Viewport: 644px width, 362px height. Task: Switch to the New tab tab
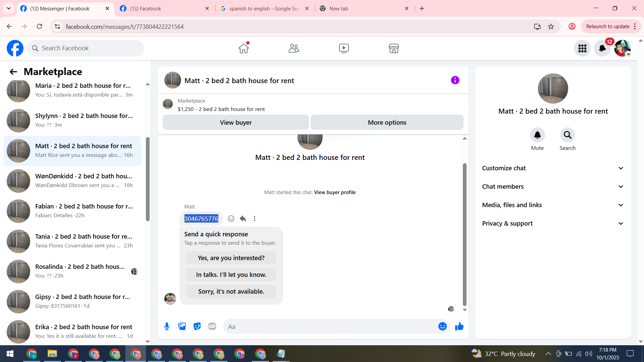click(x=364, y=8)
